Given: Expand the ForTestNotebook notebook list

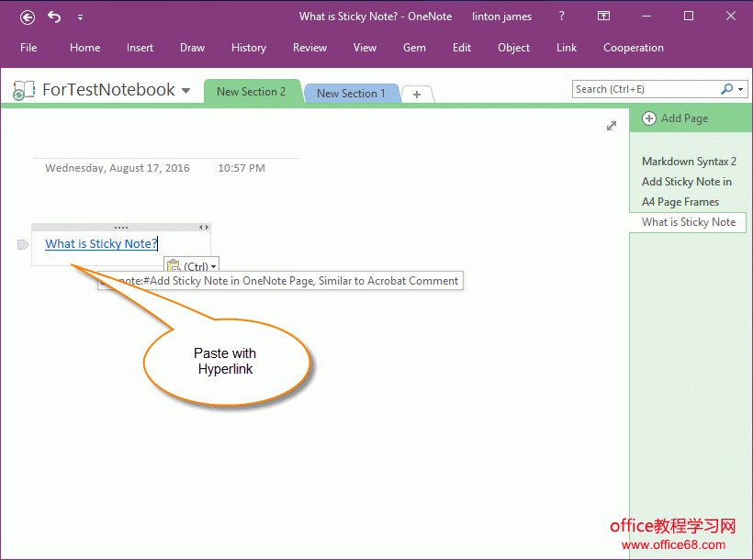Looking at the screenshot, I should click(186, 91).
